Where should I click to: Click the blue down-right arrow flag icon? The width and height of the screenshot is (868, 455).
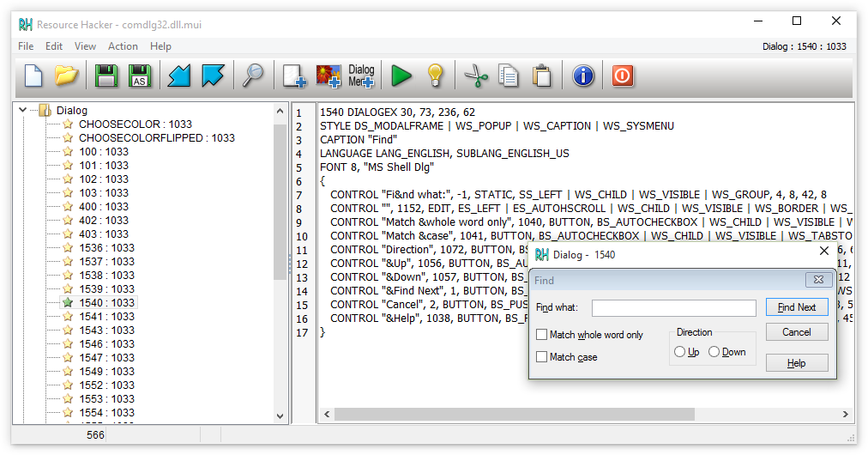[213, 76]
